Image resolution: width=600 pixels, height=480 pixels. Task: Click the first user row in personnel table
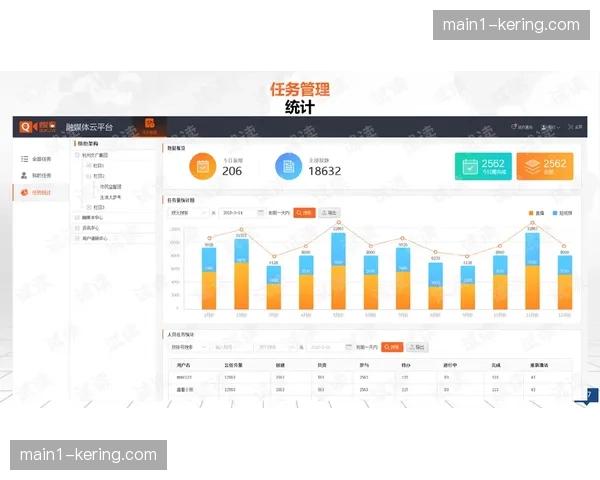coord(370,377)
